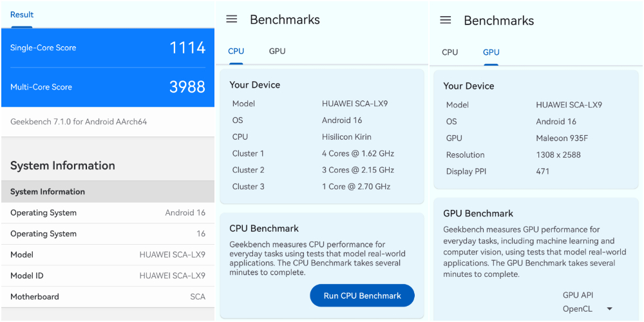The width and height of the screenshot is (644, 322).
Task: Open the OpenCL GPU API dropdown
Action: click(588, 308)
